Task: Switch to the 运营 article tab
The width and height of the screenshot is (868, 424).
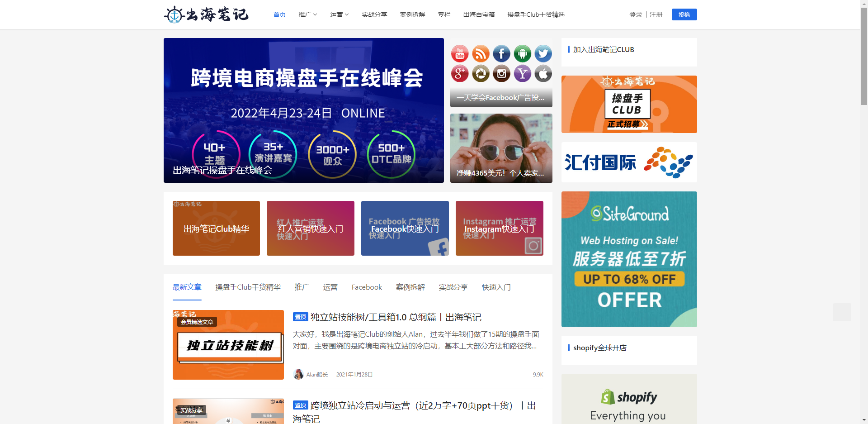Action: click(x=330, y=287)
